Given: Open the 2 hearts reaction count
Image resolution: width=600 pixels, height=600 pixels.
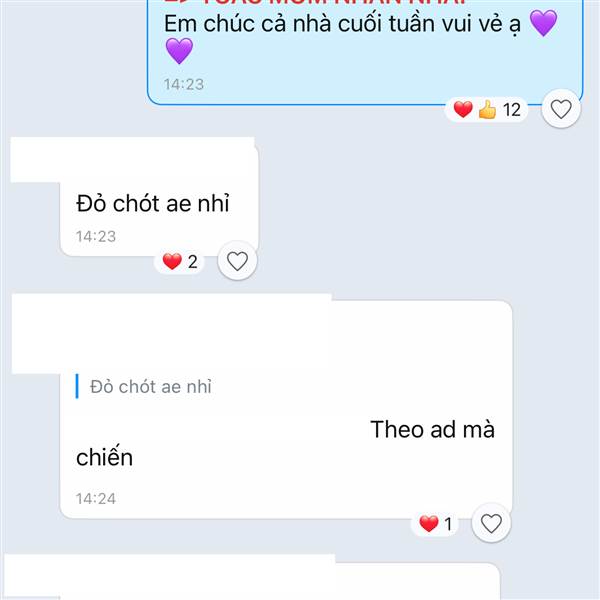Looking at the screenshot, I should tap(179, 262).
